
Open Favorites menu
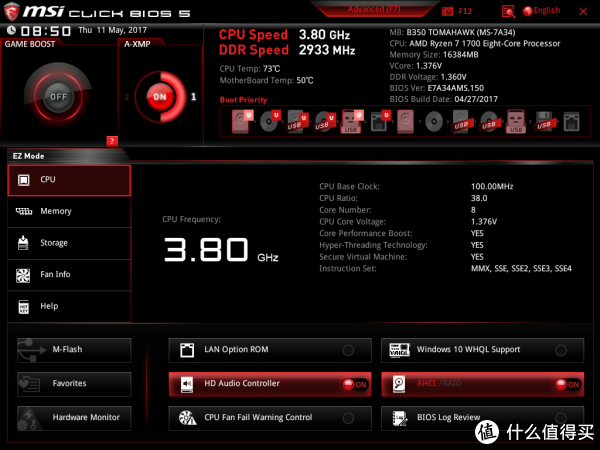tap(74, 384)
